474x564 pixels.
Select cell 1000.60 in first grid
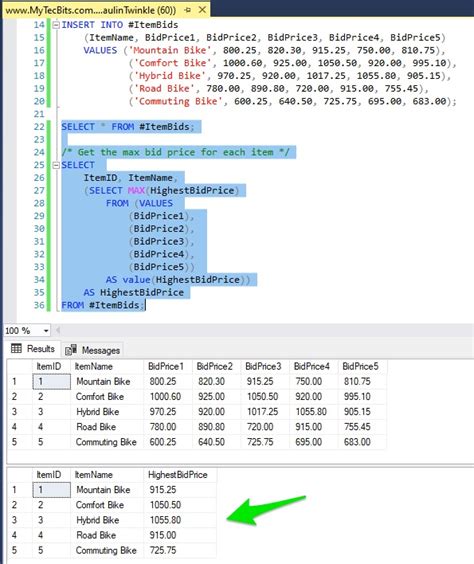(x=168, y=396)
